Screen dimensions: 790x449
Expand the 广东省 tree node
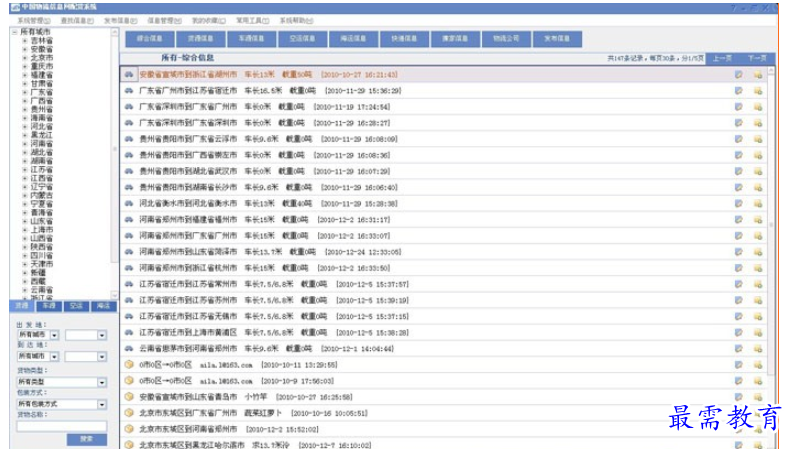point(24,92)
